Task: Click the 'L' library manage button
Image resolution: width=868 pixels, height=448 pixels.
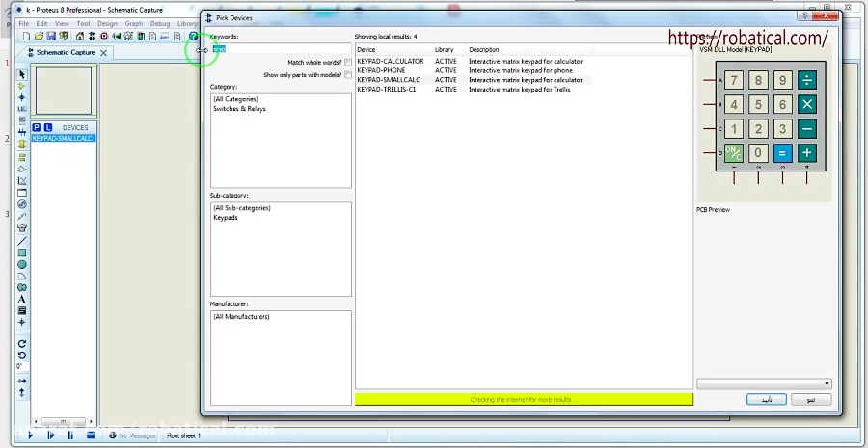Action: [48, 127]
